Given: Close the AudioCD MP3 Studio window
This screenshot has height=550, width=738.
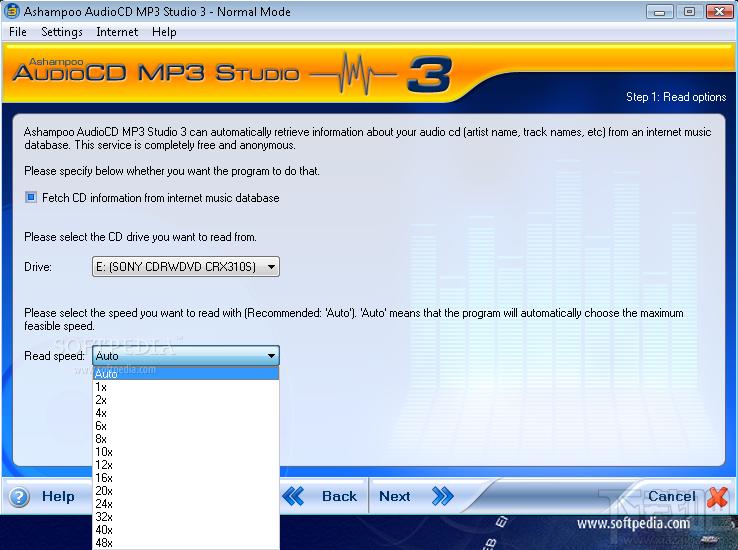Looking at the screenshot, I should click(719, 12).
